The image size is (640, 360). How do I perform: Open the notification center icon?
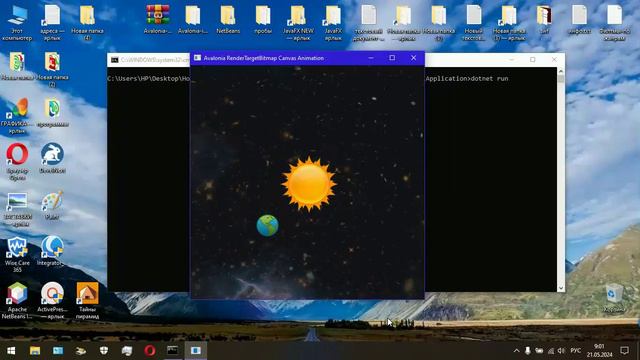point(624,351)
